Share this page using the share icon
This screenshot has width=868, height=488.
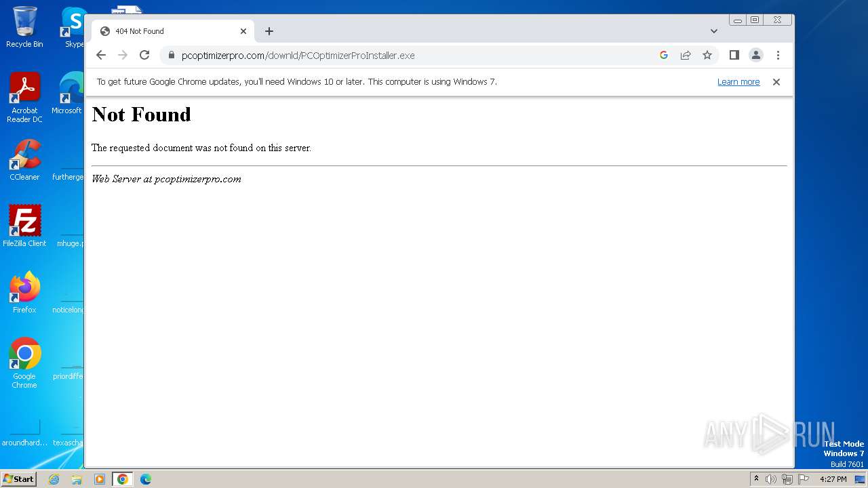686,56
